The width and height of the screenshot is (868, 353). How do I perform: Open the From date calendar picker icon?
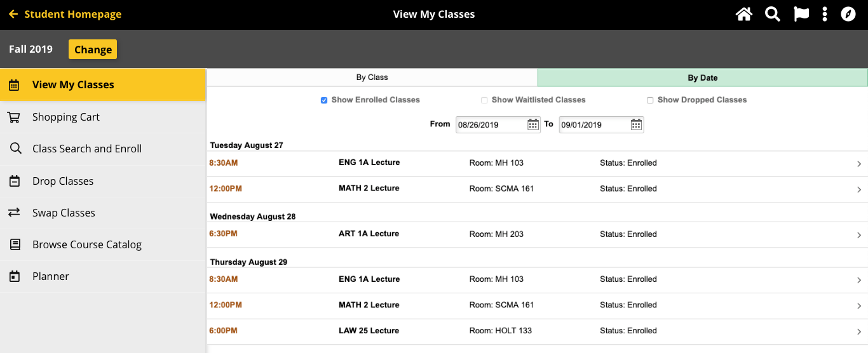pos(533,124)
